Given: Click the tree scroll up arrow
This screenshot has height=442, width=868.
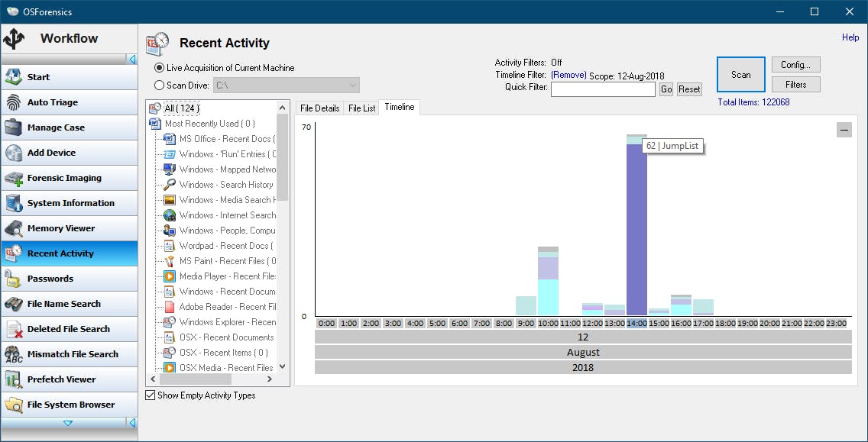Looking at the screenshot, I should tap(282, 108).
